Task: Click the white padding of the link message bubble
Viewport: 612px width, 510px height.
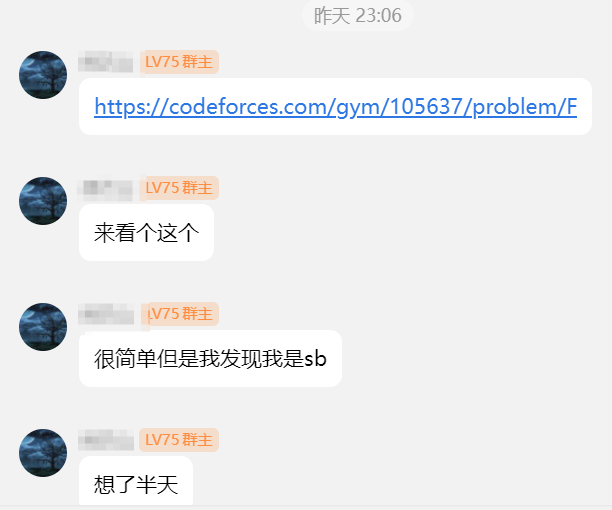Action: click(336, 127)
